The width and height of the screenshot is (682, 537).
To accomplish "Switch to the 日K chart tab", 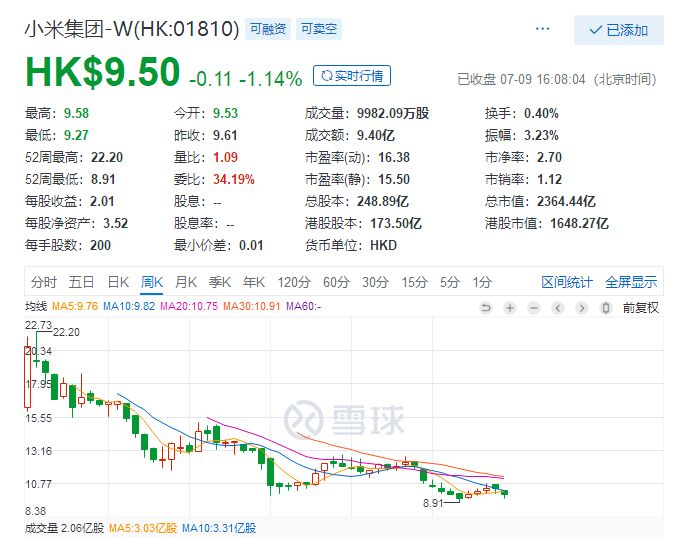I will tap(118, 282).
